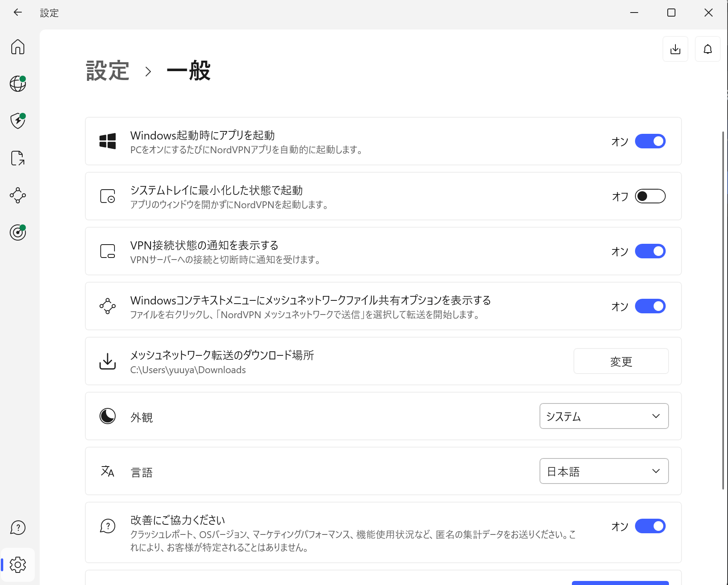Click the 一般 page heading
Viewport: 728px width, 585px height.
188,71
